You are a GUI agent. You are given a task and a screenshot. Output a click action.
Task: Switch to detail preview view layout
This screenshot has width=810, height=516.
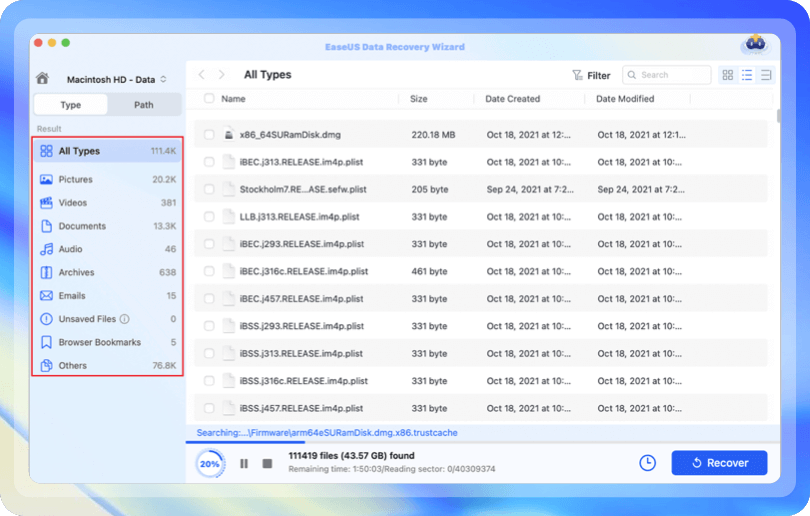point(766,75)
